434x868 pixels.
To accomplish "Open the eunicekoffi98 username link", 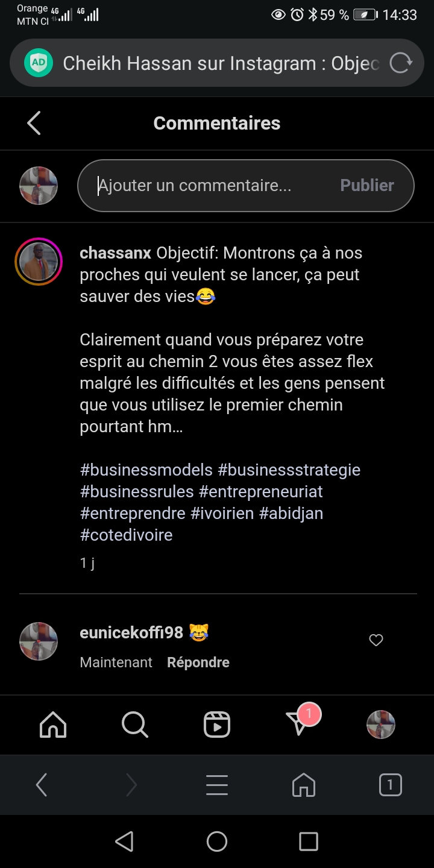I will click(131, 632).
